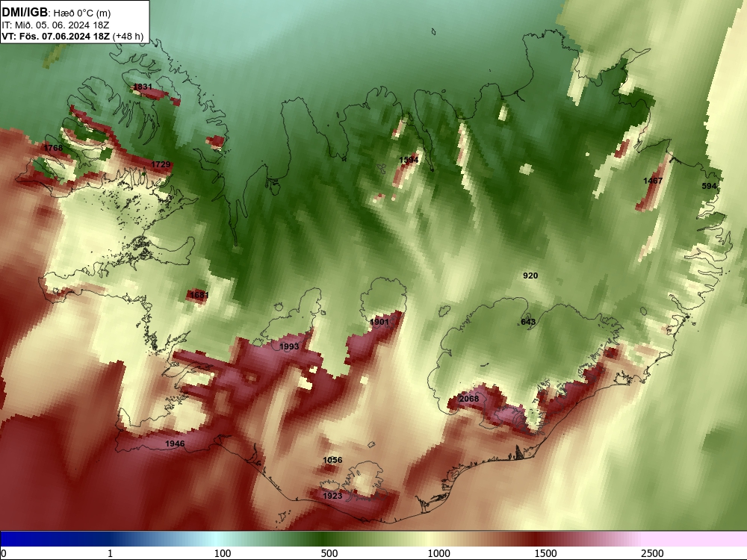This screenshot has height=560, width=747.
Task: Select the 1729 height value label
Action: point(161,164)
